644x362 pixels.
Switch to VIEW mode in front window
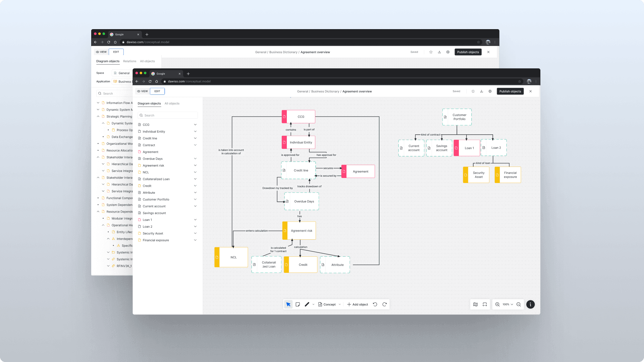click(x=142, y=91)
